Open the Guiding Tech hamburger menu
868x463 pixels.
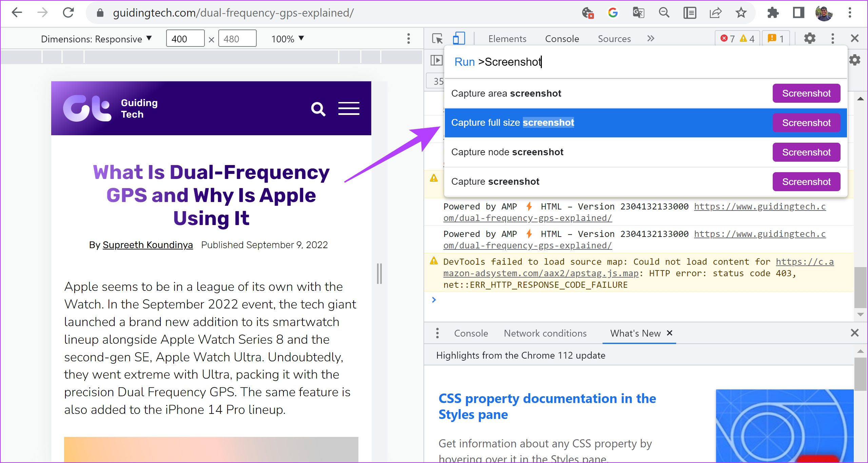tap(349, 109)
